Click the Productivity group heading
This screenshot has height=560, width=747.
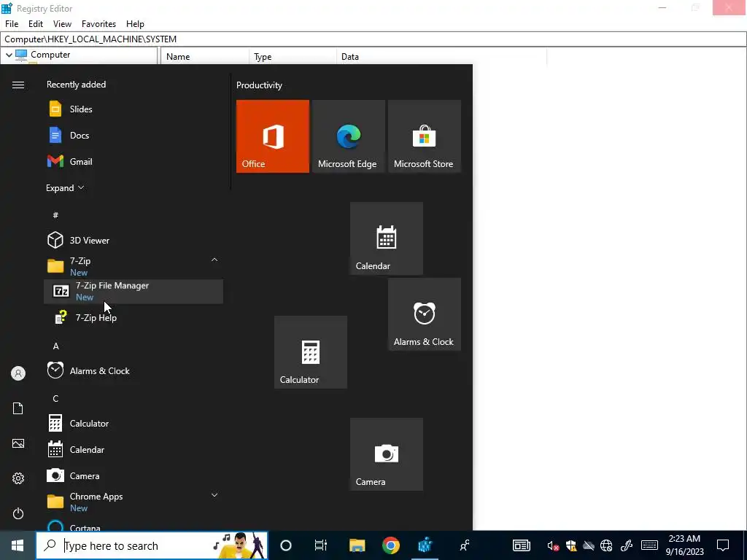(259, 85)
